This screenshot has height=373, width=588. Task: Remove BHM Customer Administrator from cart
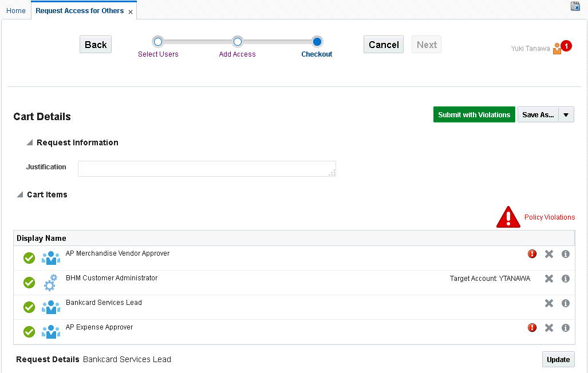click(x=549, y=279)
